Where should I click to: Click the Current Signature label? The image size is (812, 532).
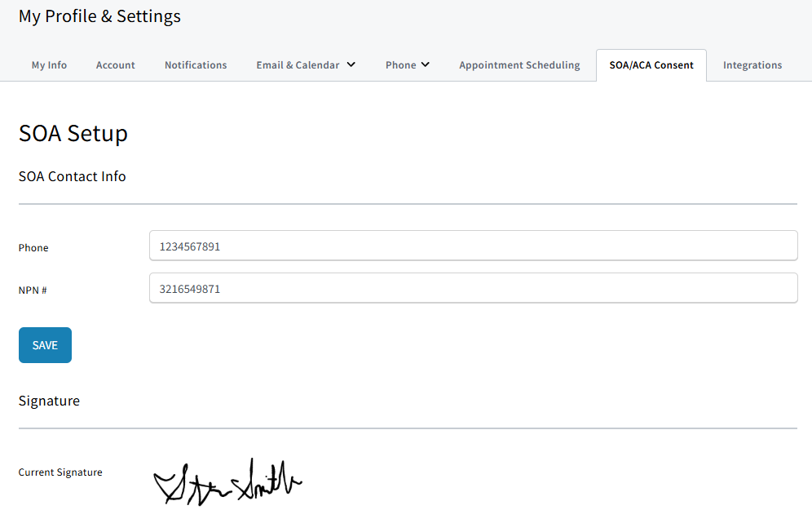tap(60, 472)
